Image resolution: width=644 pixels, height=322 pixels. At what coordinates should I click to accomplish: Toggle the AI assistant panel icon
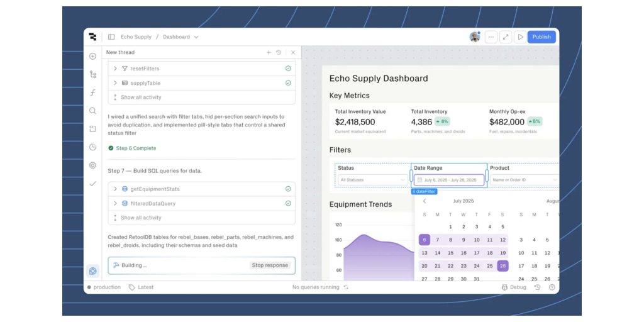(x=92, y=271)
